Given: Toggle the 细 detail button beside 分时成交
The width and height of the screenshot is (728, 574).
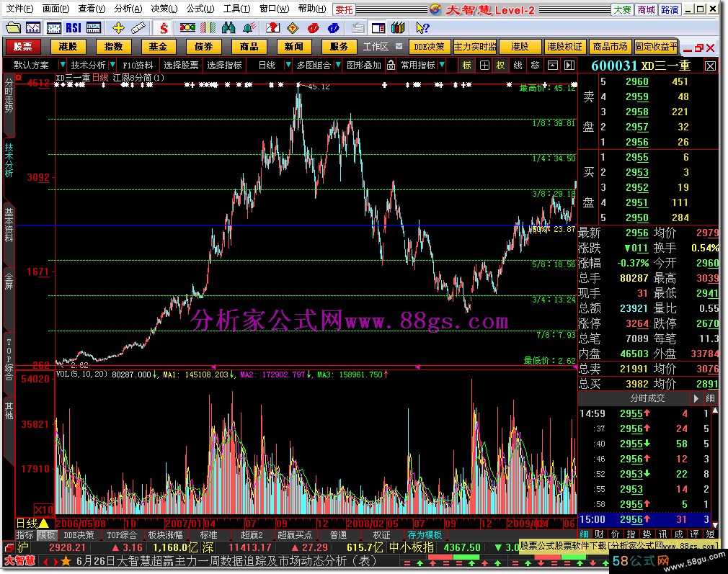Looking at the screenshot, I should (x=711, y=398).
